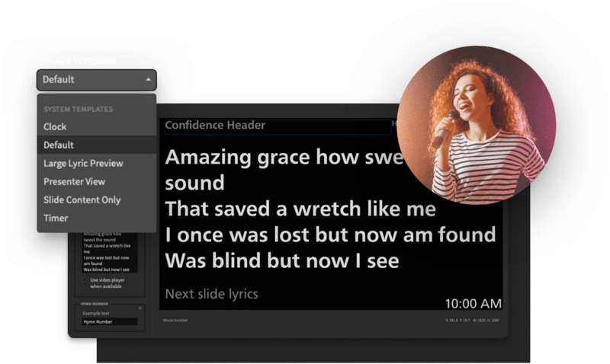The height and width of the screenshot is (364, 610).
Task: Select Clock from the system templates
Action: click(55, 126)
